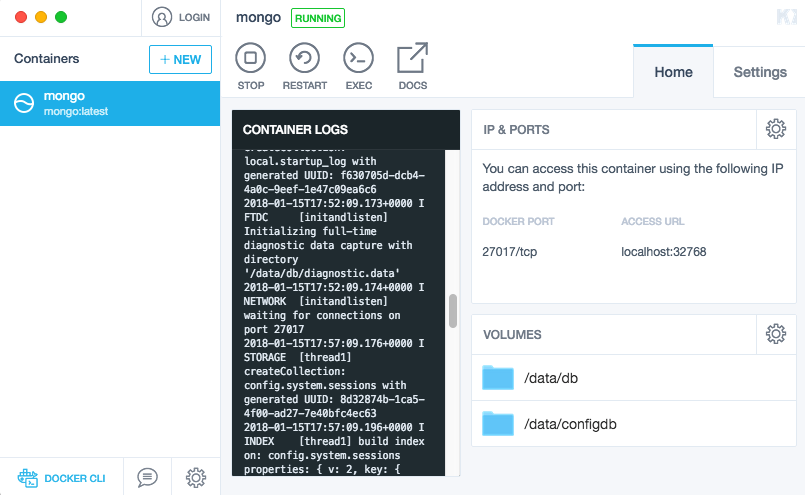Select mongo:latest container in list

(x=110, y=103)
